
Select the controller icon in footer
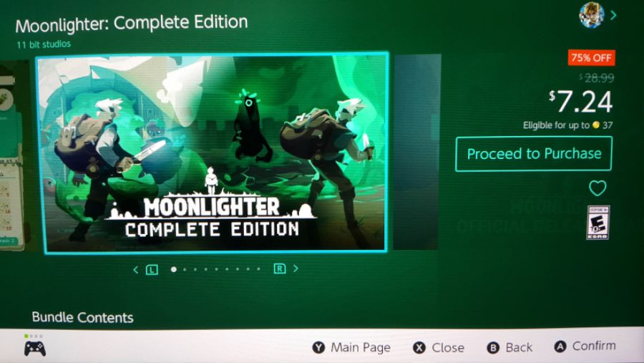point(35,349)
